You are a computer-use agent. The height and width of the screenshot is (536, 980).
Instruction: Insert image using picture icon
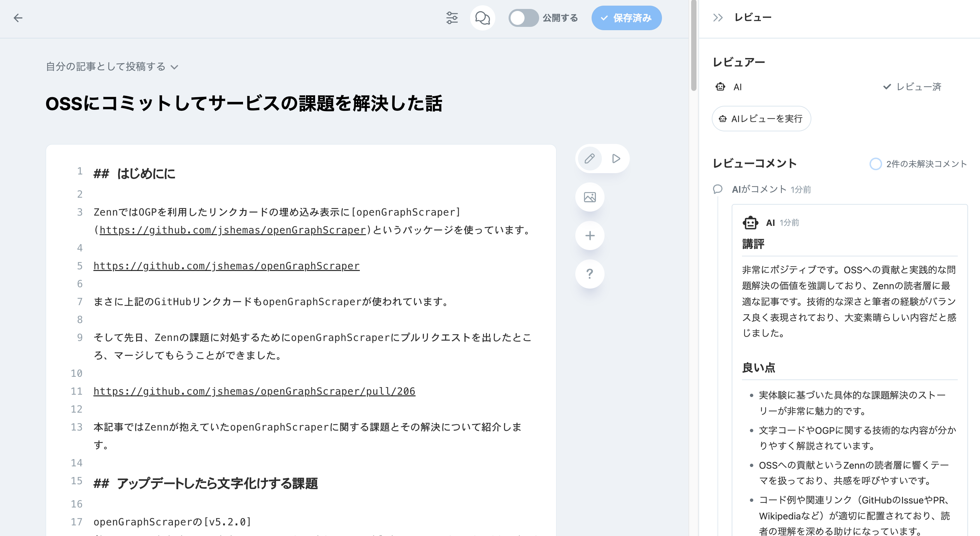pyautogui.click(x=590, y=197)
